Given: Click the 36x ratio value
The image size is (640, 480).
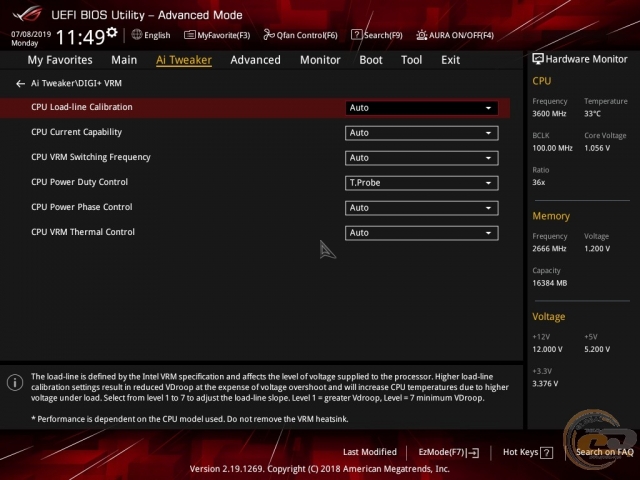Looking at the screenshot, I should (538, 182).
